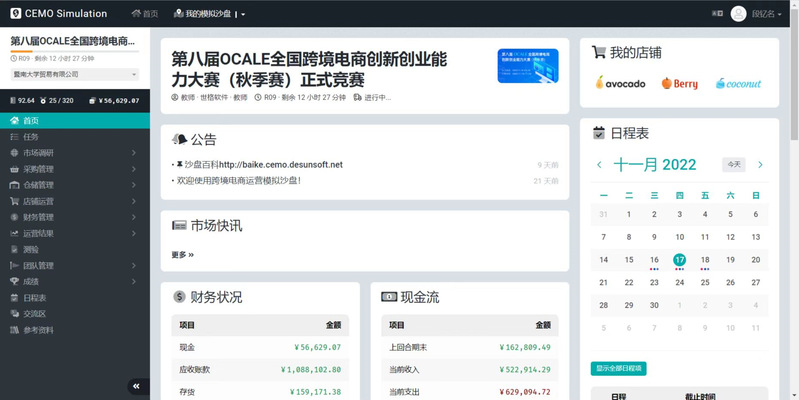Image resolution: width=799 pixels, height=400 pixels.
Task: Go to 首页 in the top navigation
Action: tap(145, 14)
